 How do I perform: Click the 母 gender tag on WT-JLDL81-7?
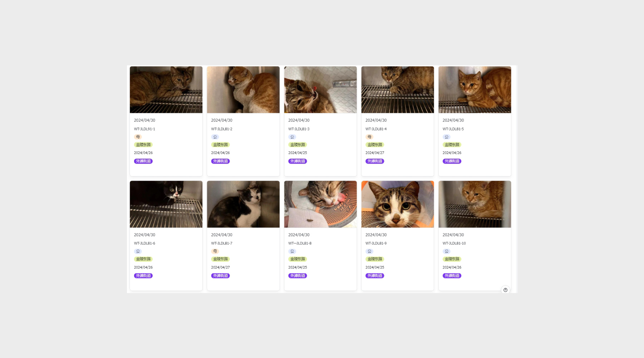pos(215,251)
